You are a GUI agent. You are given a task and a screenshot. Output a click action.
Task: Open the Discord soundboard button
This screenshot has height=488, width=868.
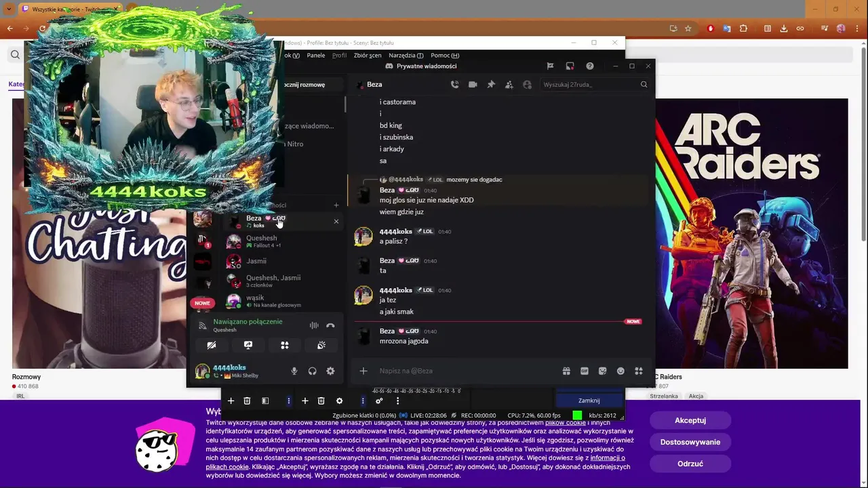point(321,345)
